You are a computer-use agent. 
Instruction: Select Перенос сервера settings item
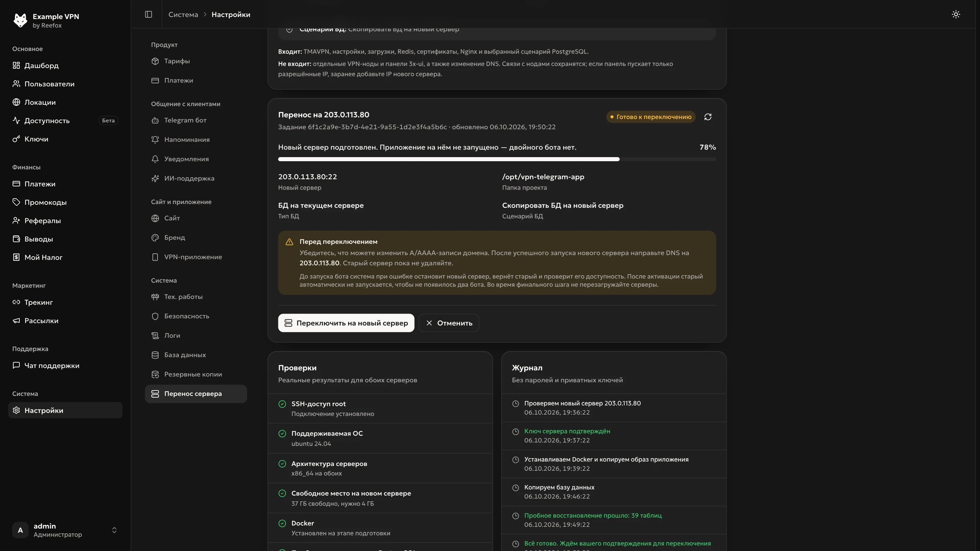(196, 394)
